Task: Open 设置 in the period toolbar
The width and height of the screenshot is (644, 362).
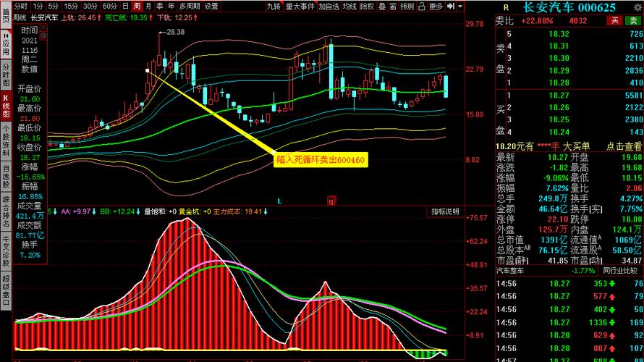Action: [211, 7]
